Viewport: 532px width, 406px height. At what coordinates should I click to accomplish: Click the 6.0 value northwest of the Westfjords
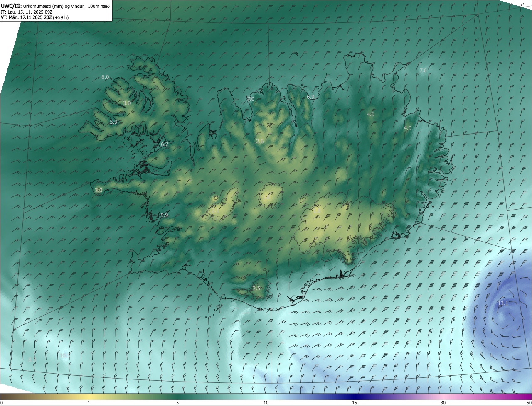point(105,77)
